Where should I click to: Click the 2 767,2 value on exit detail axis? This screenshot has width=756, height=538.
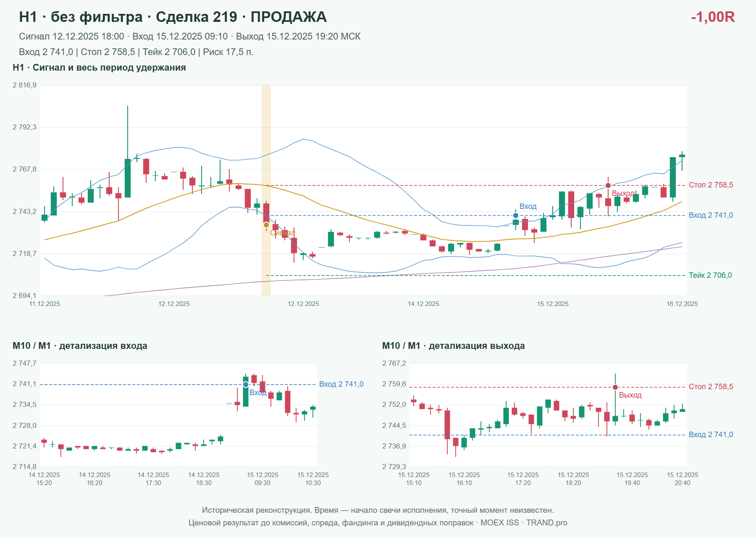pos(394,364)
